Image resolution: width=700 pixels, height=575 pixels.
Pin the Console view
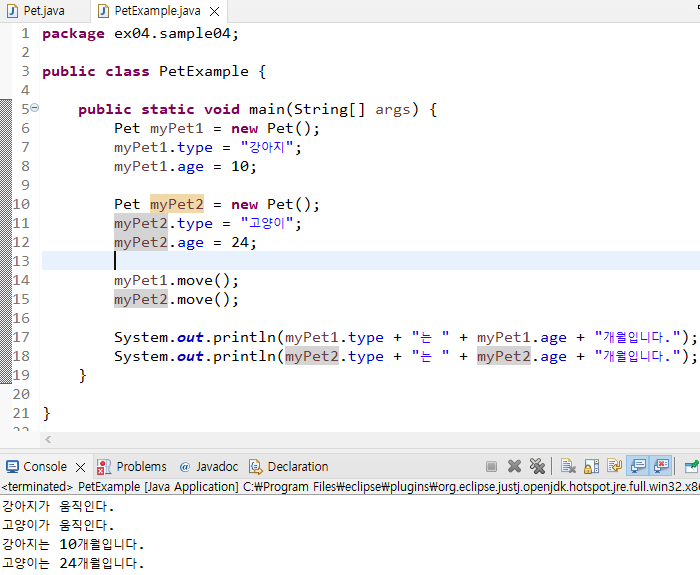(692, 467)
